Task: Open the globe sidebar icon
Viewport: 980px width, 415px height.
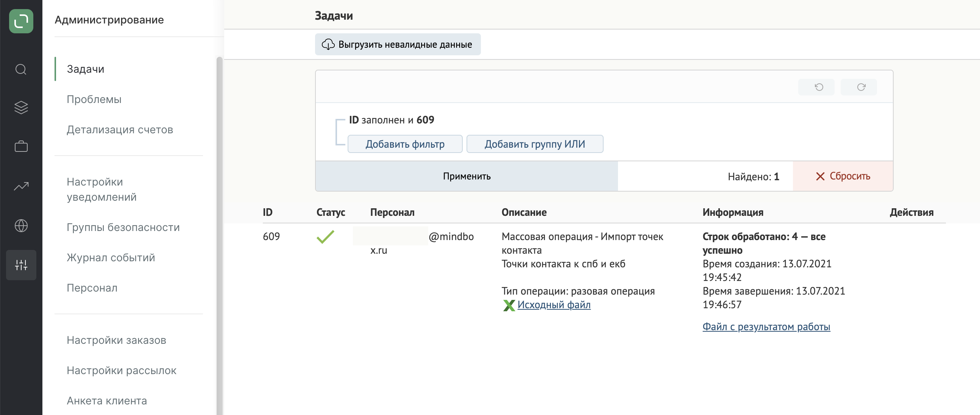Action: tap(21, 226)
